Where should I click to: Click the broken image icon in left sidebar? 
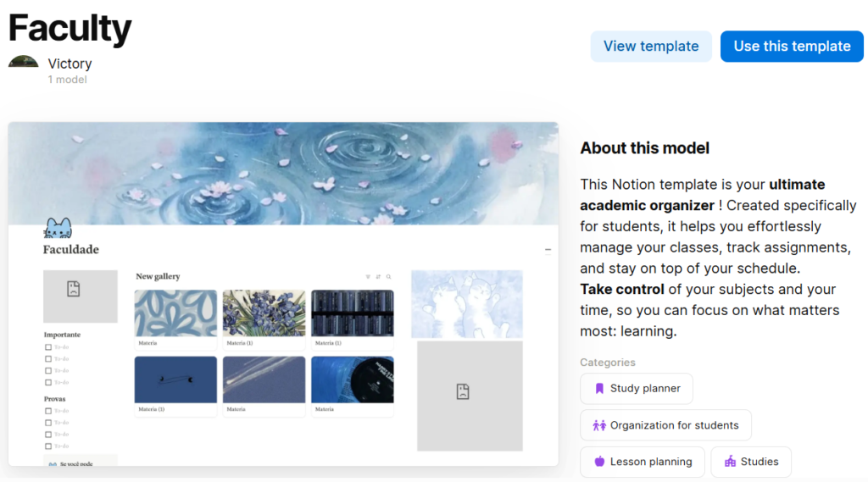pyautogui.click(x=74, y=289)
